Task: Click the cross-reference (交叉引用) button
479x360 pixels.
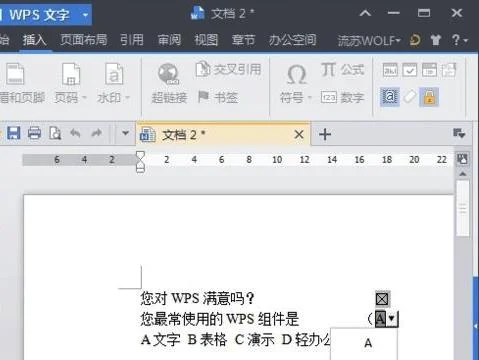Action: tap(228, 69)
